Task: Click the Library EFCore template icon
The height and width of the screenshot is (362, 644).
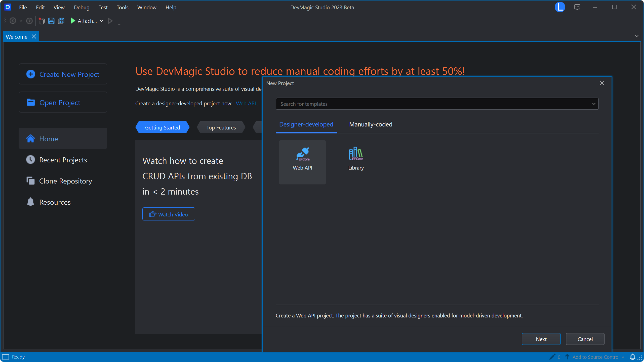Action: (x=356, y=154)
